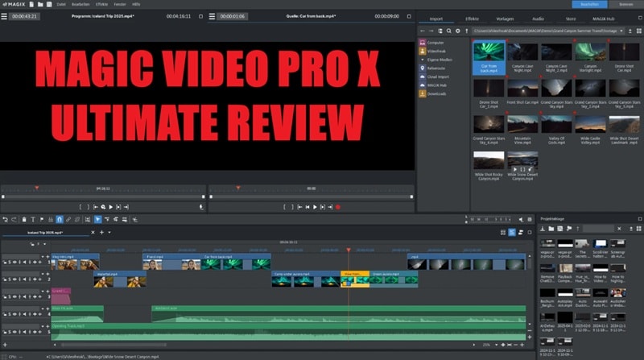The width and height of the screenshot is (644, 360).
Task: Play the program monitor preview
Action: click(x=110, y=207)
